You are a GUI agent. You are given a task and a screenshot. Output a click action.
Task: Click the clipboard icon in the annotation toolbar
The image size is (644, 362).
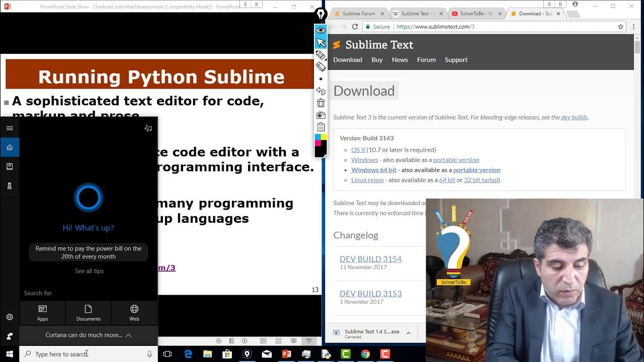coord(320,127)
